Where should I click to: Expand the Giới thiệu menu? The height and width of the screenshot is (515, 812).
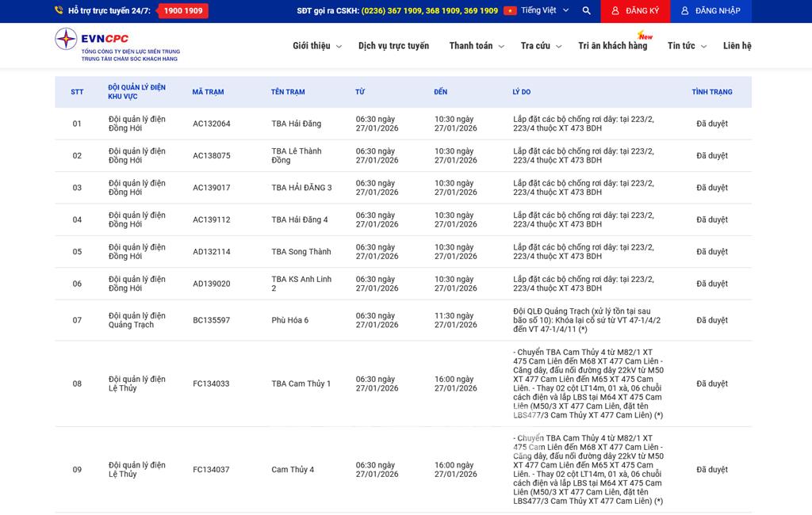[x=316, y=46]
